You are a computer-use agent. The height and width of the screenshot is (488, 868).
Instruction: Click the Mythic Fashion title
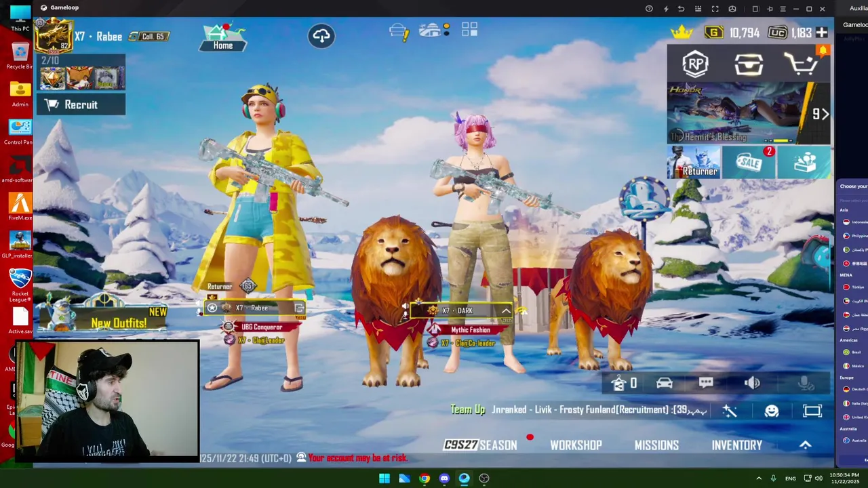[470, 330]
